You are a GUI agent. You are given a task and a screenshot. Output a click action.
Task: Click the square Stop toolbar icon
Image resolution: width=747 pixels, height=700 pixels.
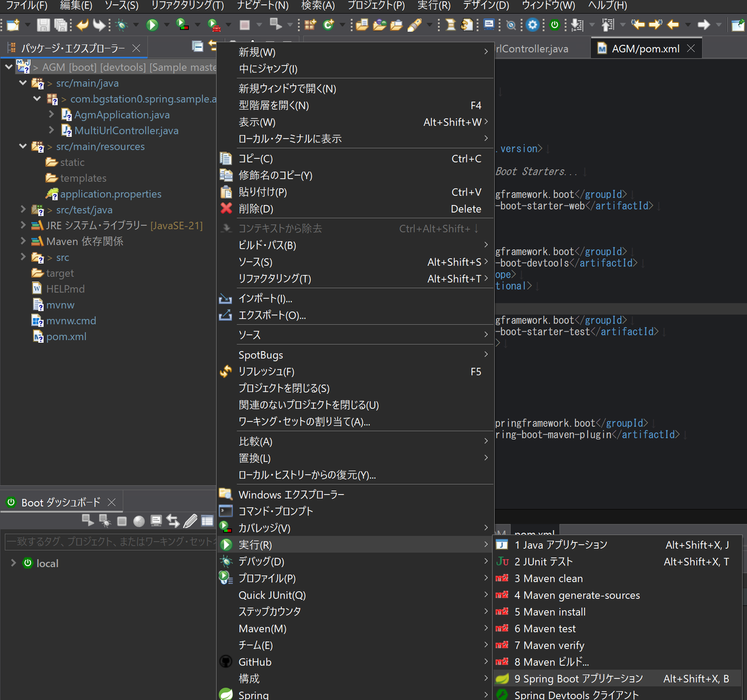pyautogui.click(x=245, y=25)
